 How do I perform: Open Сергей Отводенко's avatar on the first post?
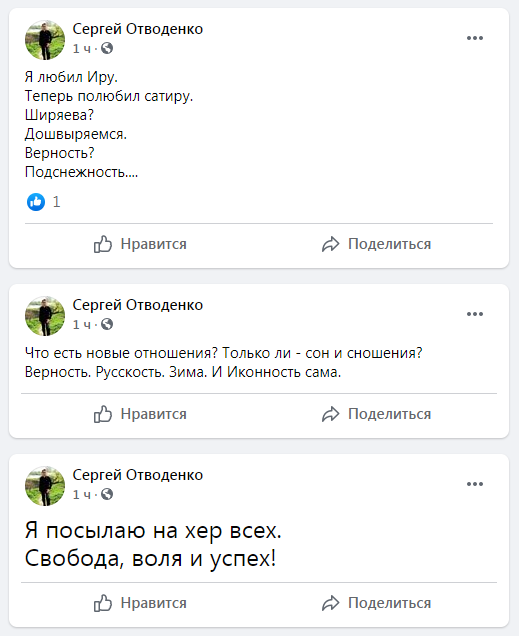coord(45,40)
